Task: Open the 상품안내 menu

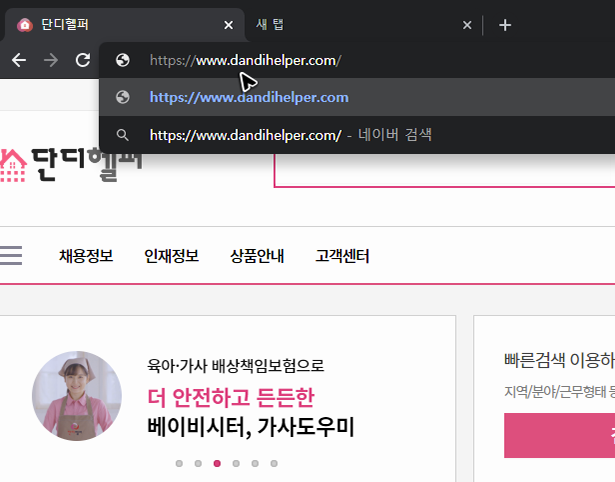Action: coord(257,256)
